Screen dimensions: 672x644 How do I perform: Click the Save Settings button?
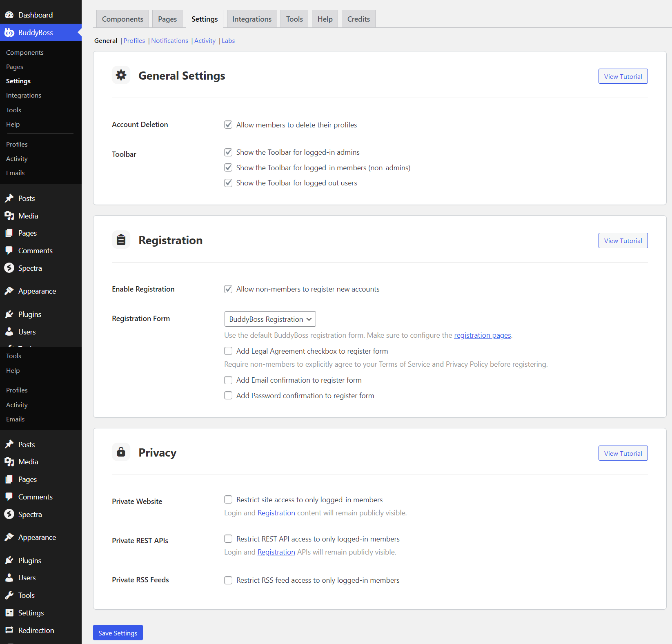(x=118, y=633)
